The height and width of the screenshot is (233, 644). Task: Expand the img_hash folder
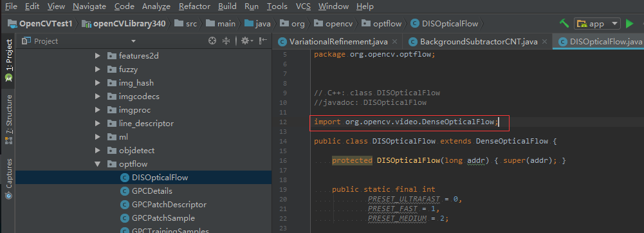pos(97,83)
